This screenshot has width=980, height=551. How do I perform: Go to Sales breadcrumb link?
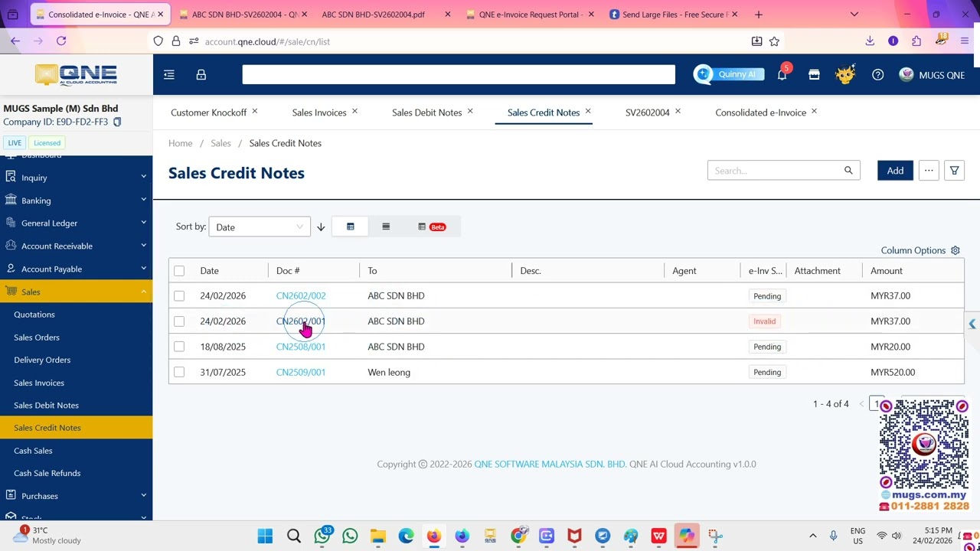[220, 143]
